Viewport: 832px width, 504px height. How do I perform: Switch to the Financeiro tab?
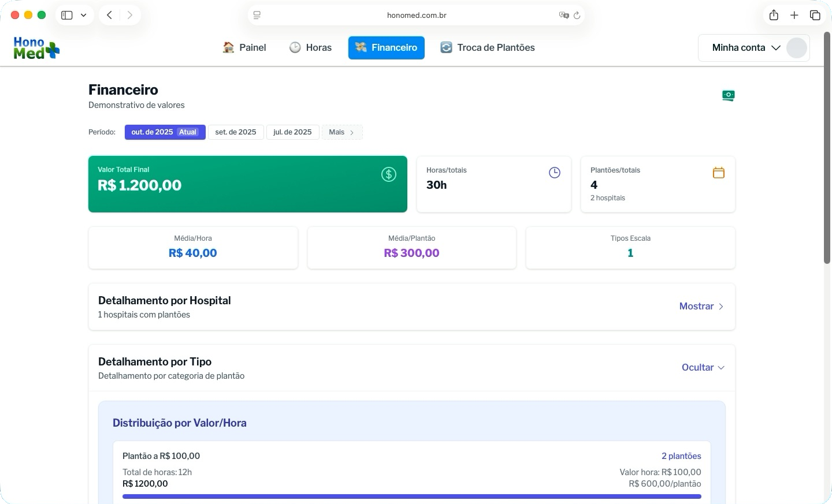[386, 47]
